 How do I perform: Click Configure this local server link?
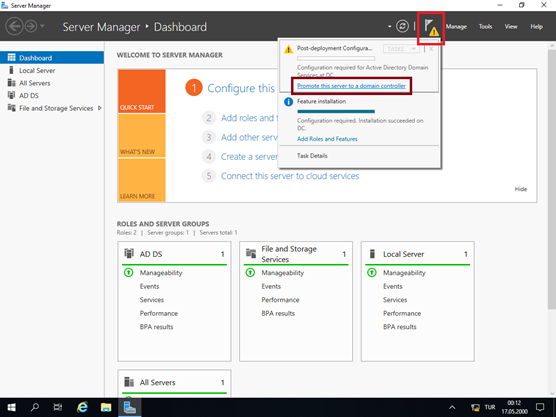241,88
